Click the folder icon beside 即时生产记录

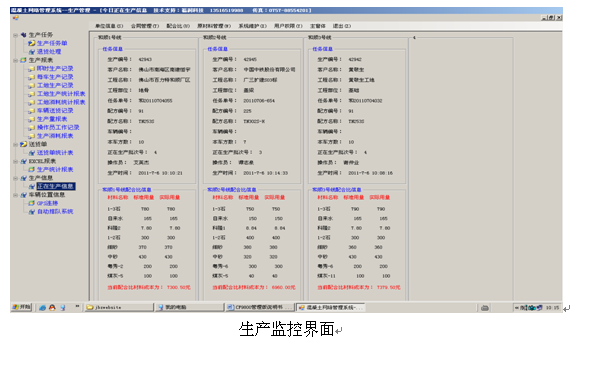(32, 69)
